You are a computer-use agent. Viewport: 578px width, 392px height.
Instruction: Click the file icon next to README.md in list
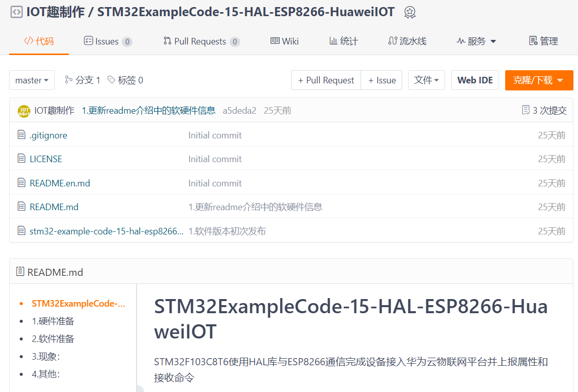tap(22, 207)
